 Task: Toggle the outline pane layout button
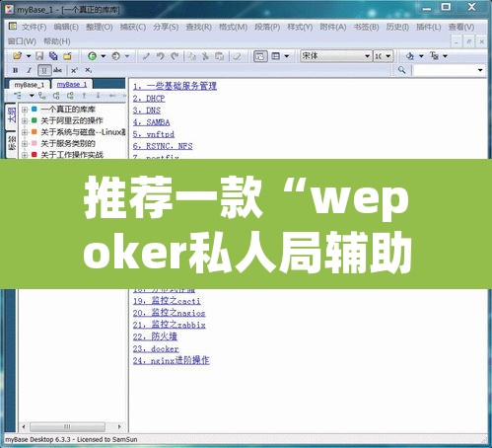[260, 56]
